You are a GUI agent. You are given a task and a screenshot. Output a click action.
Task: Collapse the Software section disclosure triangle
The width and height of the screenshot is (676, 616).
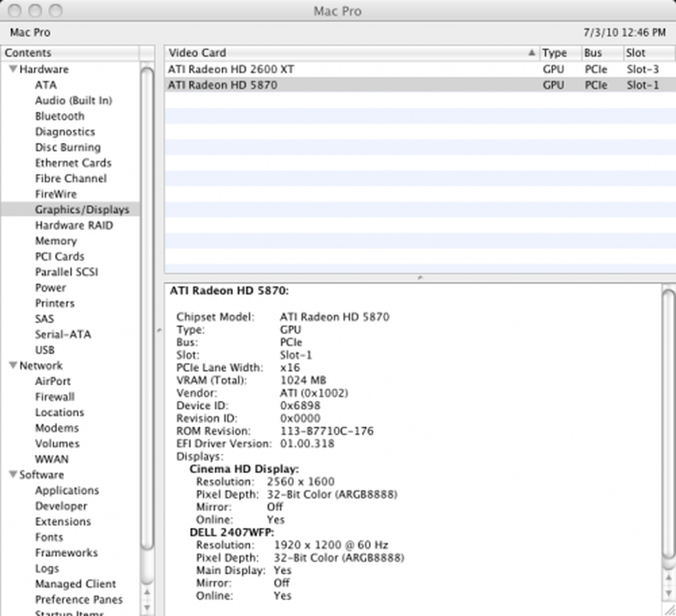(x=14, y=475)
